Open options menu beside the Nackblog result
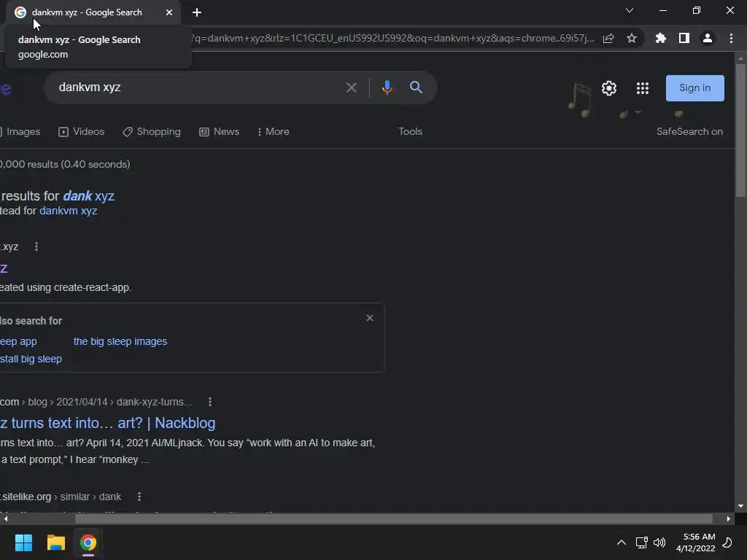The image size is (747, 560). [210, 402]
